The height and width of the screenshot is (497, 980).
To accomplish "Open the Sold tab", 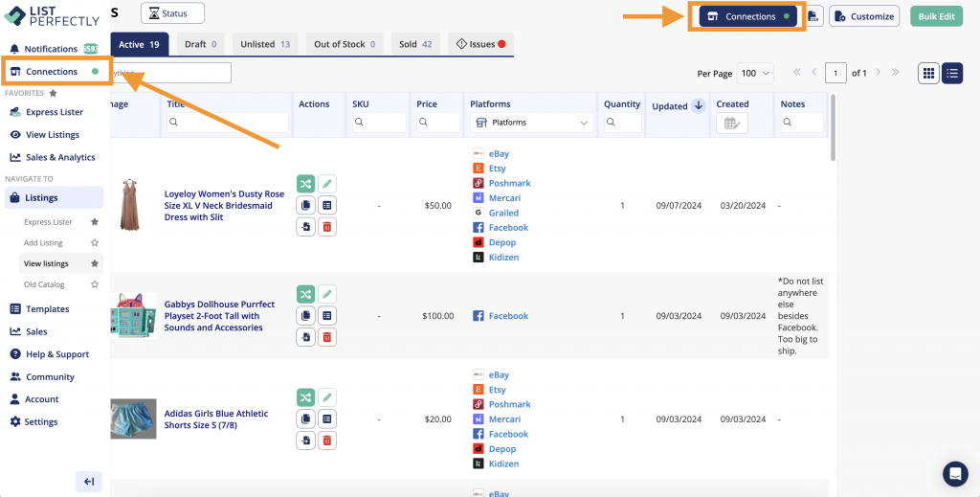I will coord(414,44).
